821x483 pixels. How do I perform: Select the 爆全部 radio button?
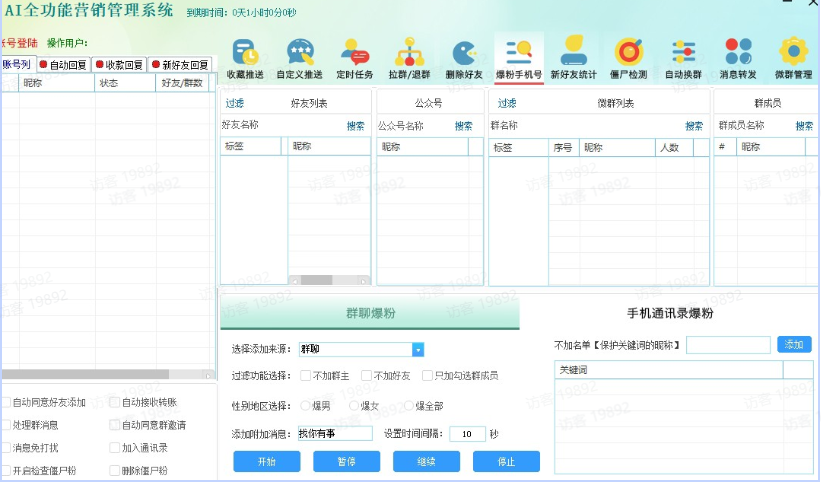[x=408, y=406]
